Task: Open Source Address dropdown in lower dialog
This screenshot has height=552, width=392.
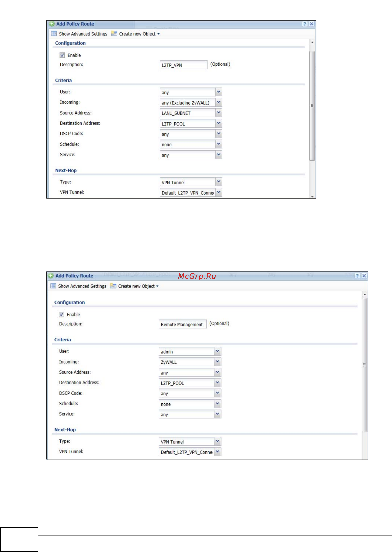Action: (x=217, y=372)
